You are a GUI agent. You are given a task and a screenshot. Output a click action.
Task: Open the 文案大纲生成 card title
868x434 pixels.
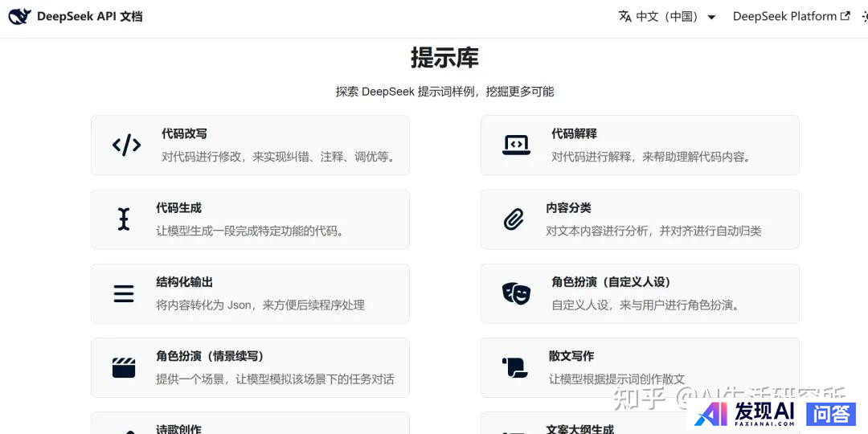click(579, 429)
